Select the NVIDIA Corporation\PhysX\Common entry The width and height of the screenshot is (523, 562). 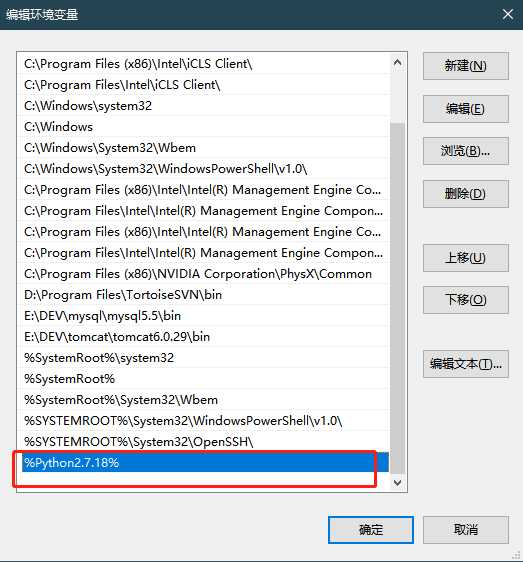[205, 274]
